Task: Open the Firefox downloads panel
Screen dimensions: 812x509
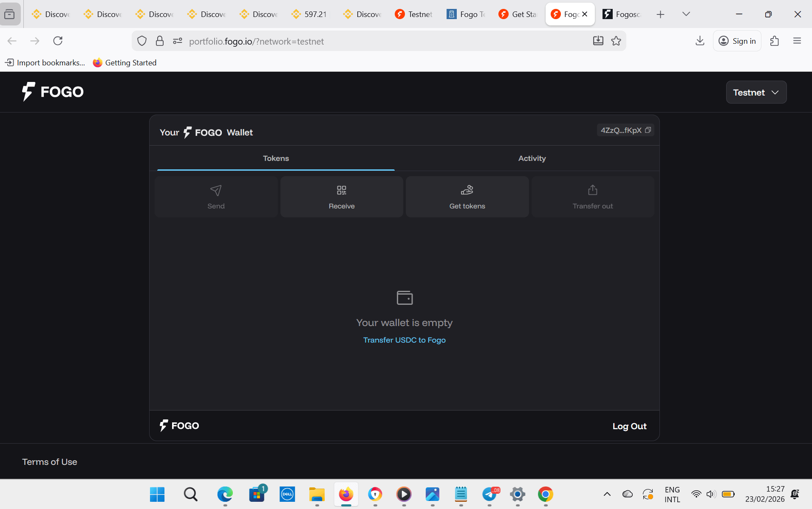Action: click(700, 41)
